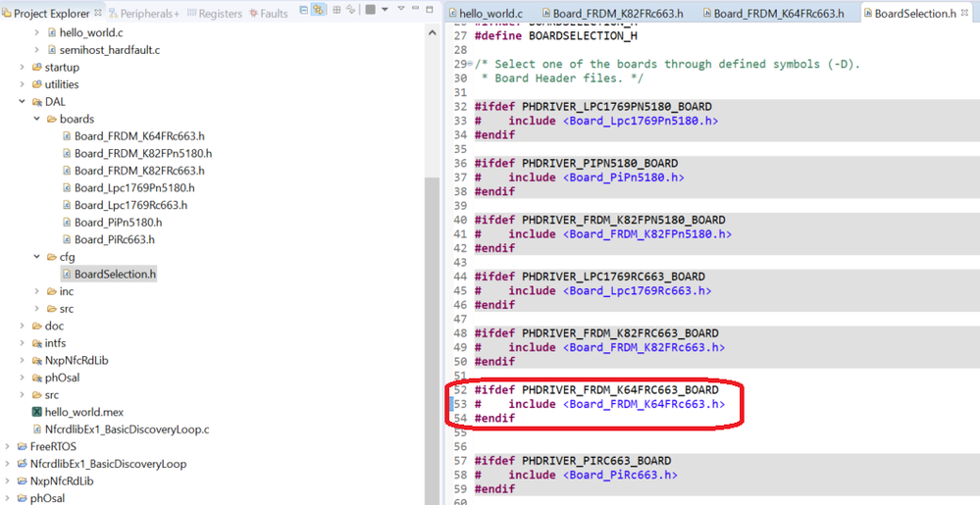Select Board_FRDM_K82FRc663.h file icon in tree

(x=67, y=171)
